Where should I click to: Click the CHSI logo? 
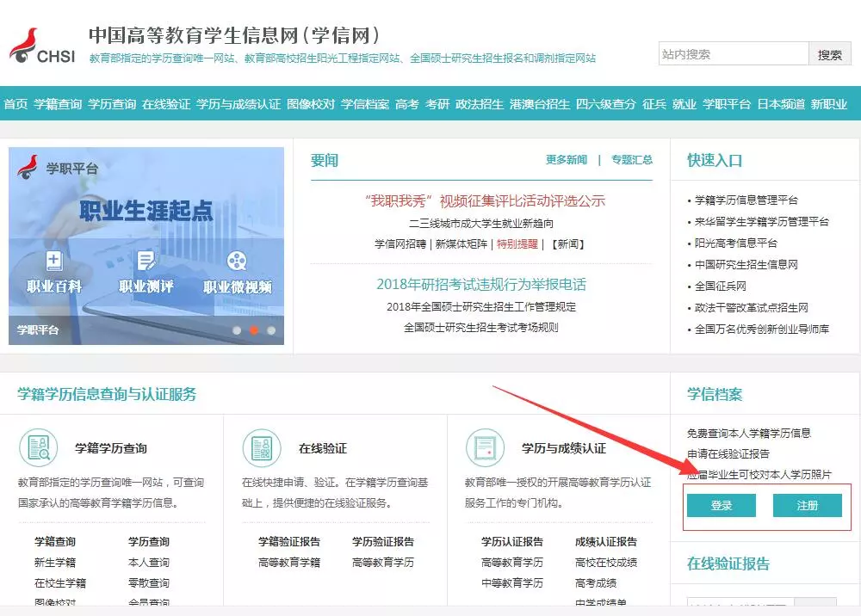point(42,46)
